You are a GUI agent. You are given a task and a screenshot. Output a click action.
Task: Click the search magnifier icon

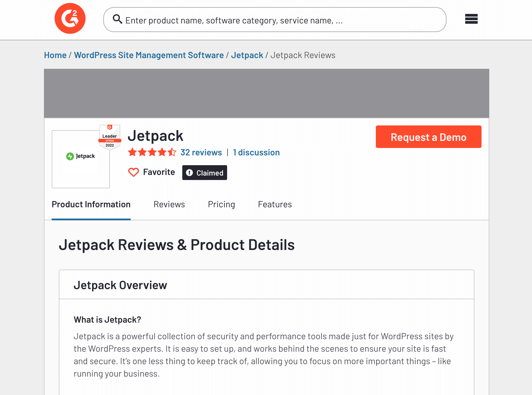118,19
